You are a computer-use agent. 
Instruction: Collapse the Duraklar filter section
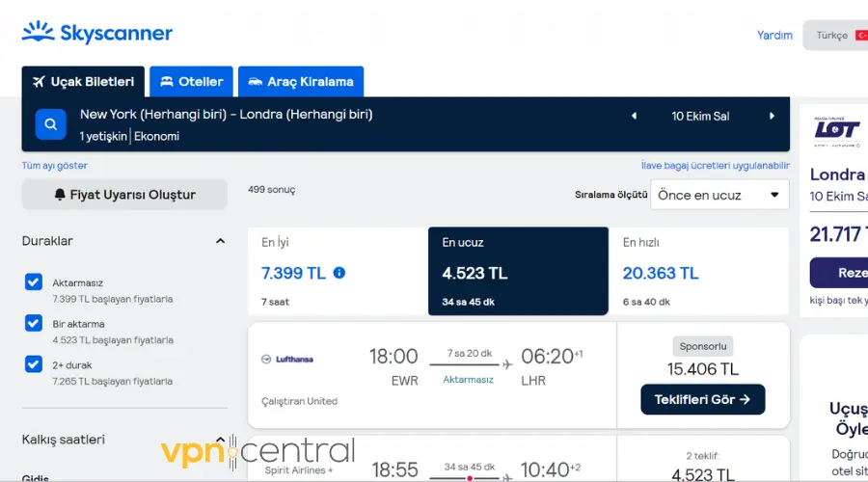pos(220,241)
